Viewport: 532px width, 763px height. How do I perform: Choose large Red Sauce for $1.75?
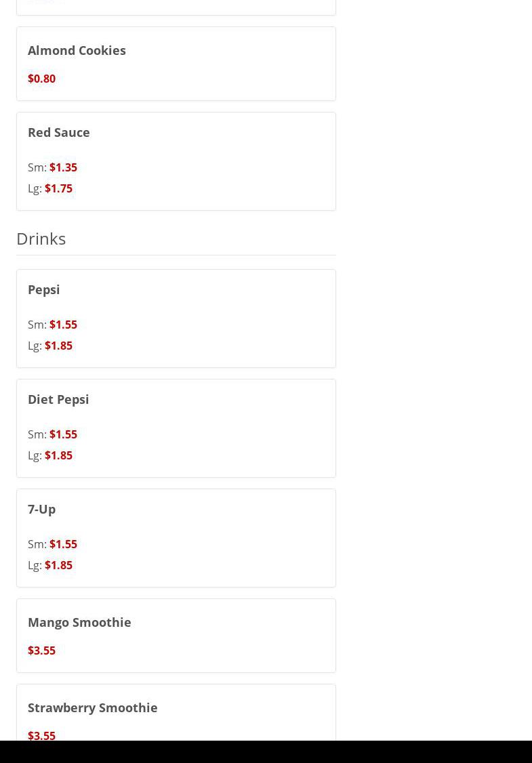58,188
